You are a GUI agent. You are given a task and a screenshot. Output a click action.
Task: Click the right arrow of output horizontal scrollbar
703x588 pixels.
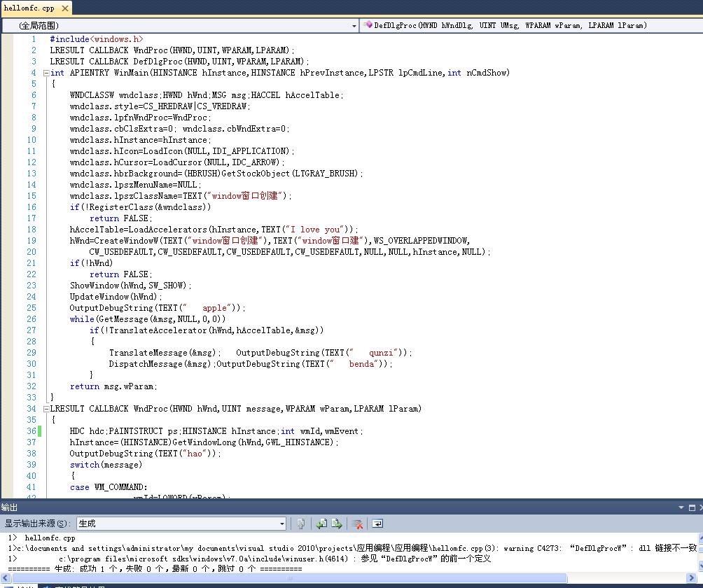coord(692,578)
